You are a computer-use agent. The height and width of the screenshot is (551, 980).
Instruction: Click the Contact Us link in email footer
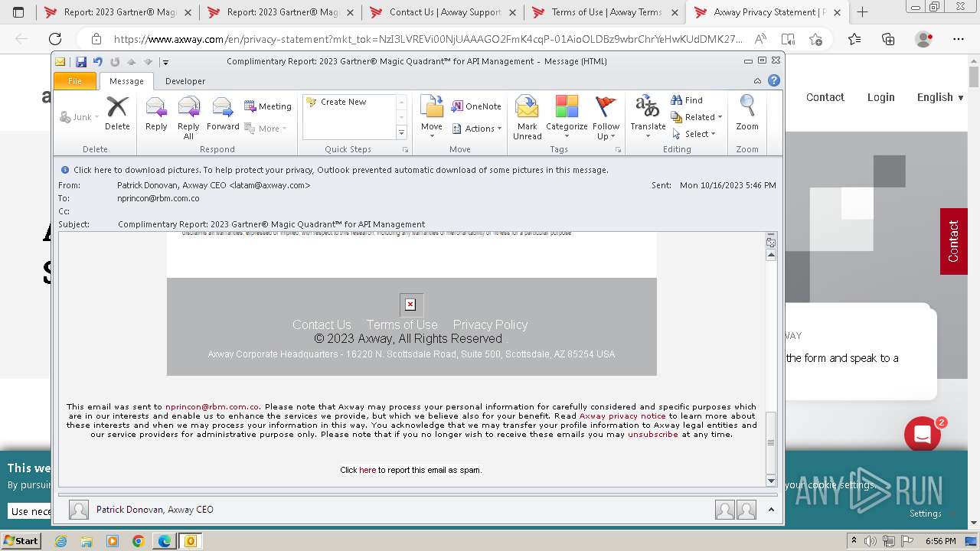(322, 324)
